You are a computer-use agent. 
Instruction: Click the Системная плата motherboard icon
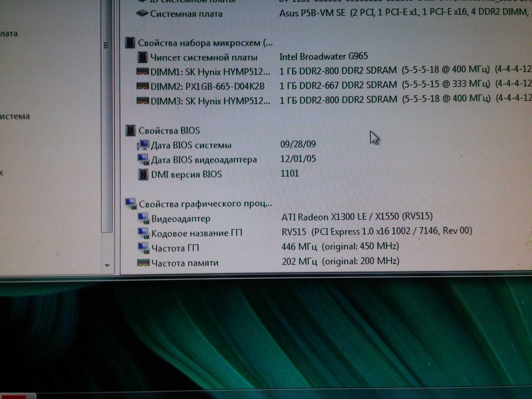point(142,13)
